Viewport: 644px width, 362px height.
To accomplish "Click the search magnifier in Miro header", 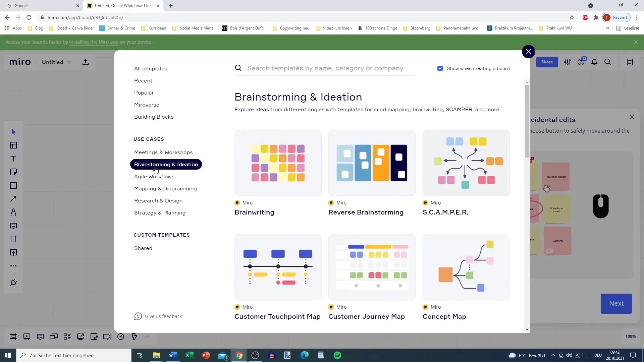I will (x=607, y=62).
